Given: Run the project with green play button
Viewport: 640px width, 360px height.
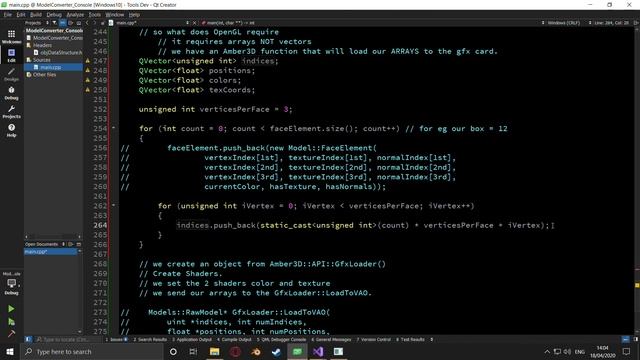Looking at the screenshot, I should [x=11, y=309].
